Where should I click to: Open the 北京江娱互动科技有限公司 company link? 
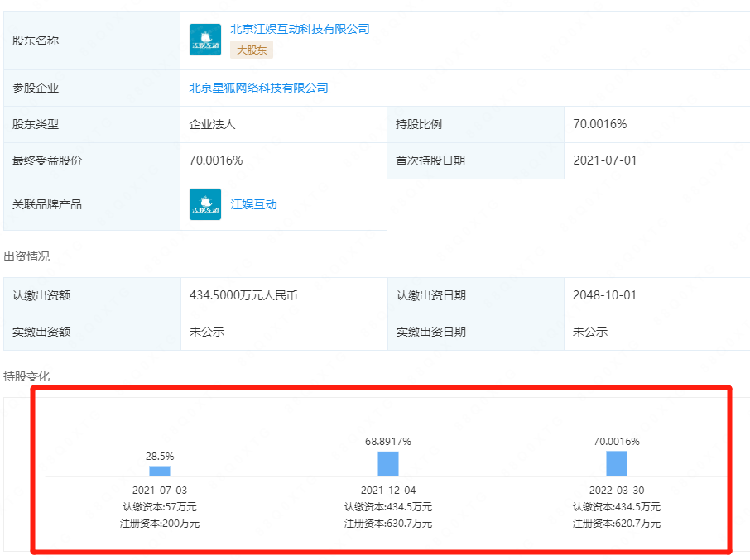click(x=295, y=29)
